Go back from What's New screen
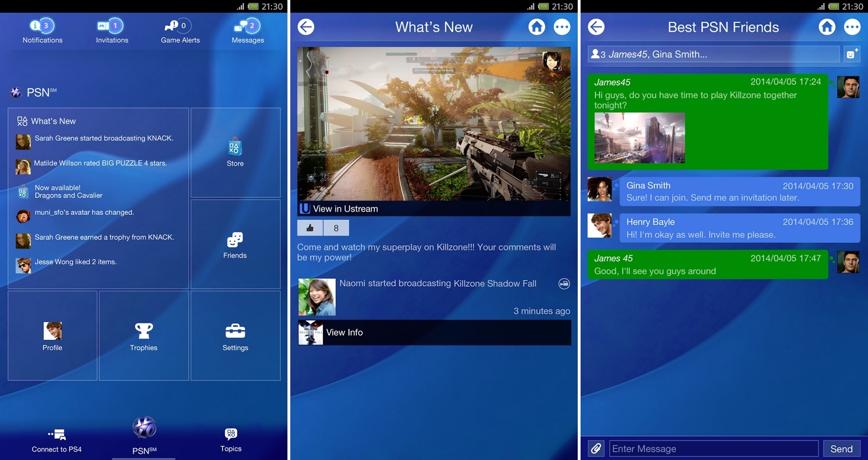868x460 pixels. 306,27
